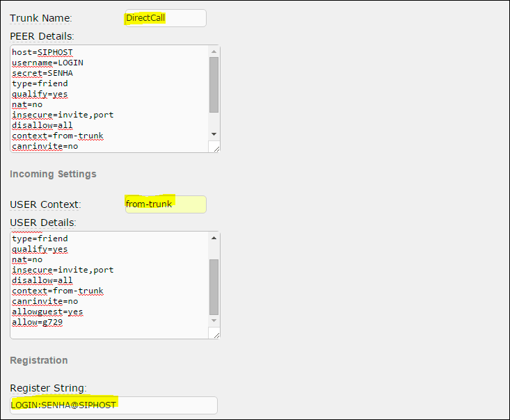Click 'type=friend' line in PEER Details
Screen dimensions: 510x420
click(40, 83)
